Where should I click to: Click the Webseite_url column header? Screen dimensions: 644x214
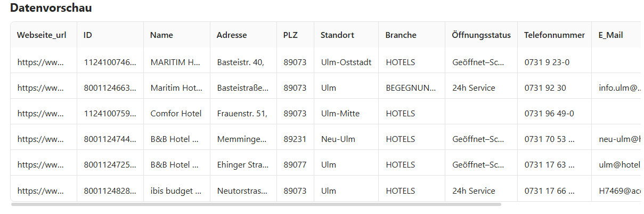point(44,35)
